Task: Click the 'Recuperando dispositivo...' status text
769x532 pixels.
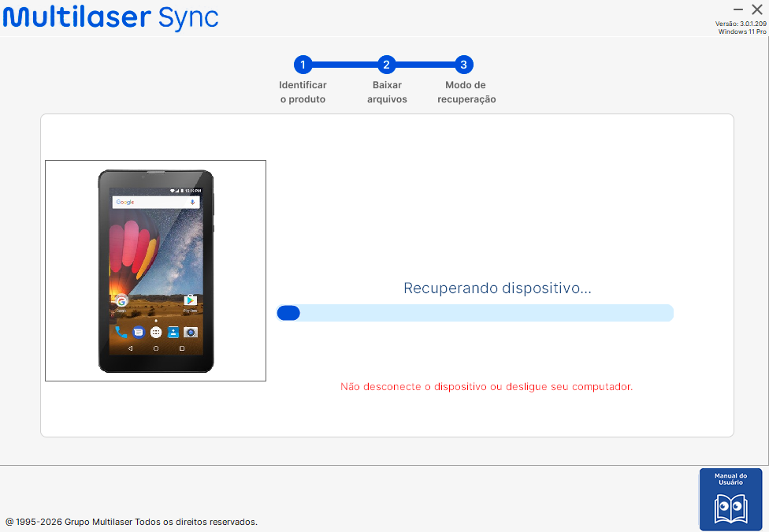Action: click(x=497, y=288)
